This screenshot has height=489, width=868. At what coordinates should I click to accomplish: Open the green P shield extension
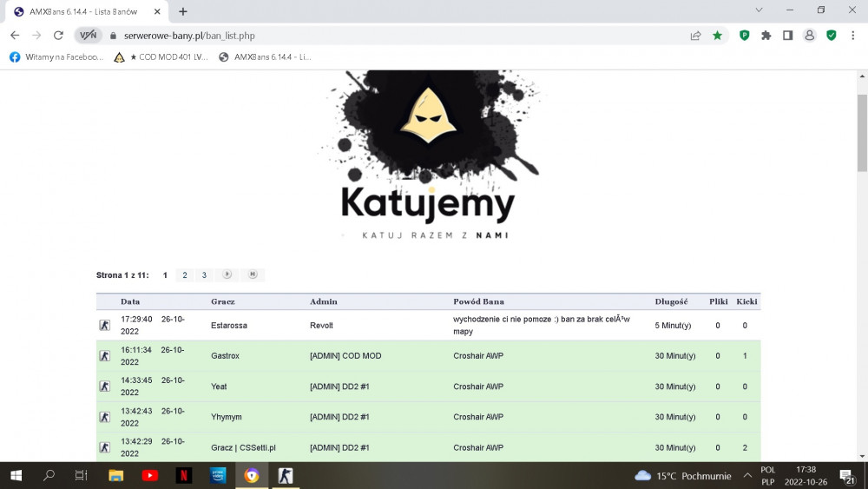tap(745, 36)
